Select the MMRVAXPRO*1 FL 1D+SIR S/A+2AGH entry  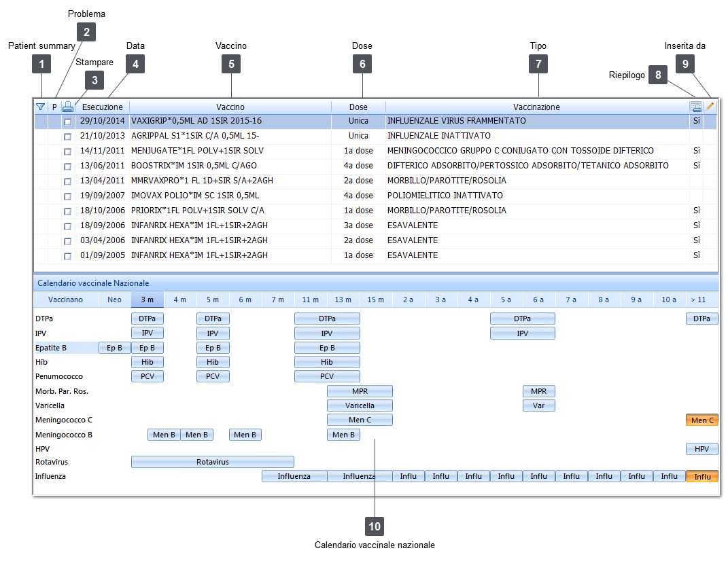[x=202, y=181]
